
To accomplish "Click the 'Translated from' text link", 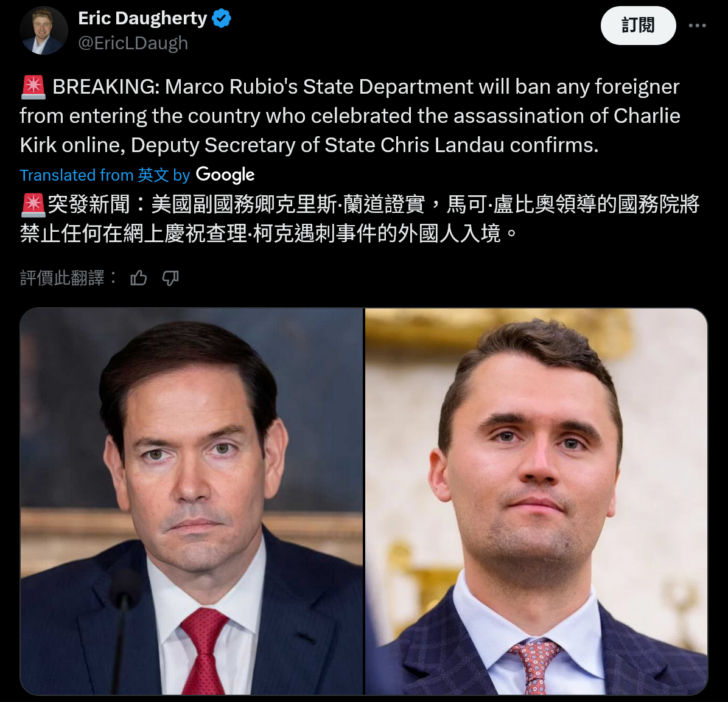I will click(x=77, y=175).
